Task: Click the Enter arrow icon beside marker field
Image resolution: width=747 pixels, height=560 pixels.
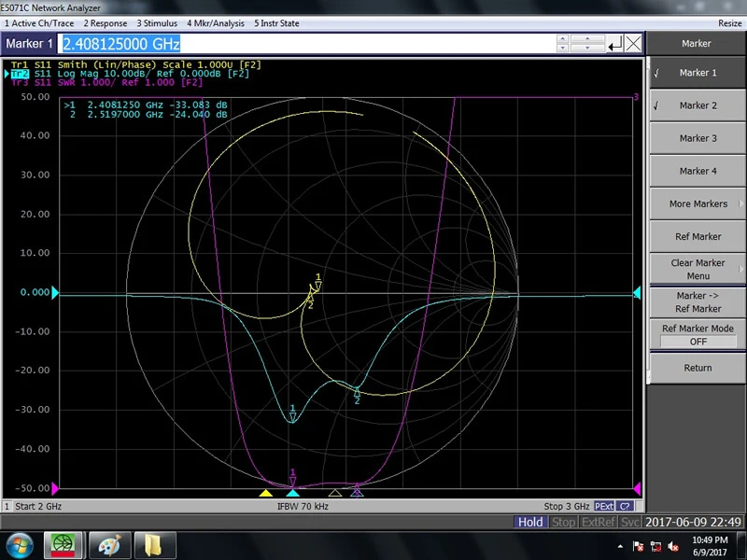Action: tap(615, 44)
